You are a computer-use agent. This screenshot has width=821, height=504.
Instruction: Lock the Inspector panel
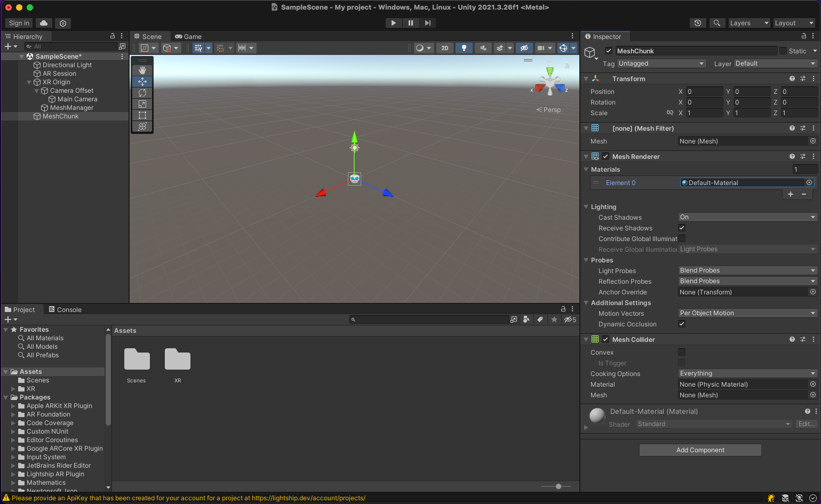[x=804, y=36]
